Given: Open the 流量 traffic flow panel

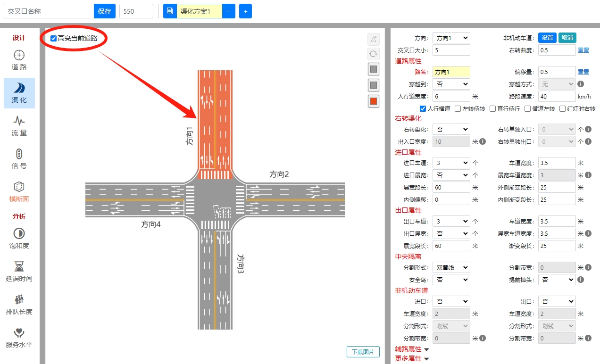Looking at the screenshot, I should point(19,126).
